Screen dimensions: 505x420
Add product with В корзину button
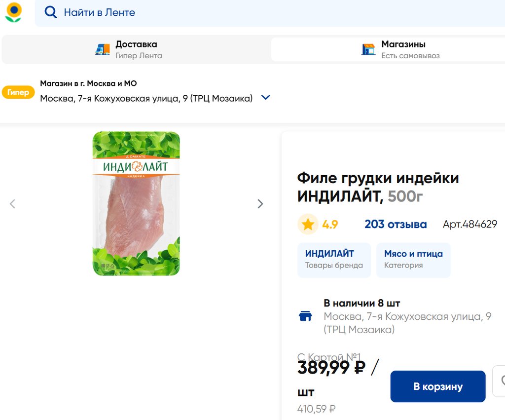pos(438,386)
